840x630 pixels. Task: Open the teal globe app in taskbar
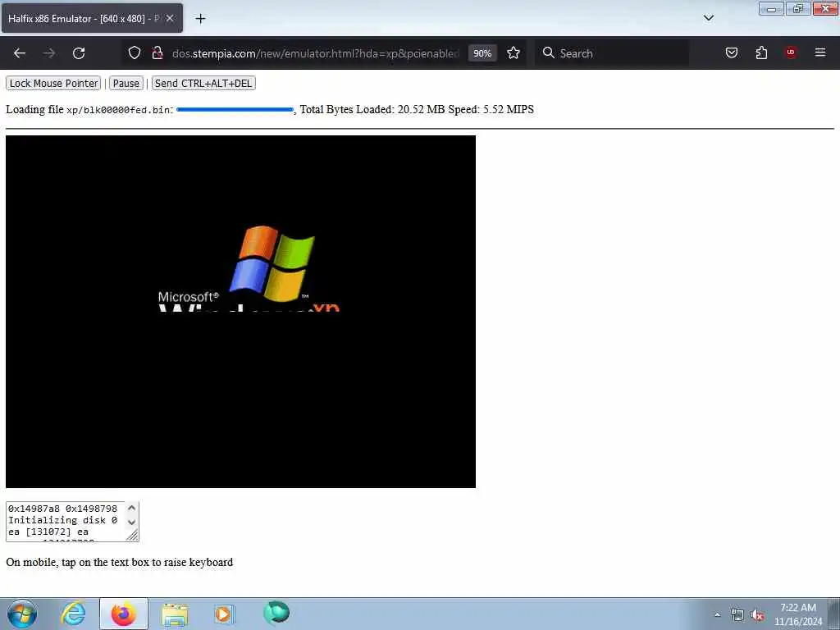tap(276, 613)
